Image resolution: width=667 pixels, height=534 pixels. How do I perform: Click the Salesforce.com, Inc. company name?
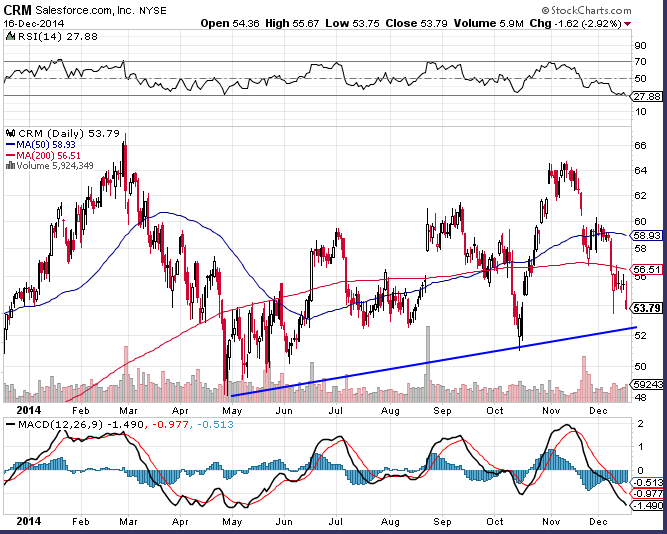pos(85,10)
